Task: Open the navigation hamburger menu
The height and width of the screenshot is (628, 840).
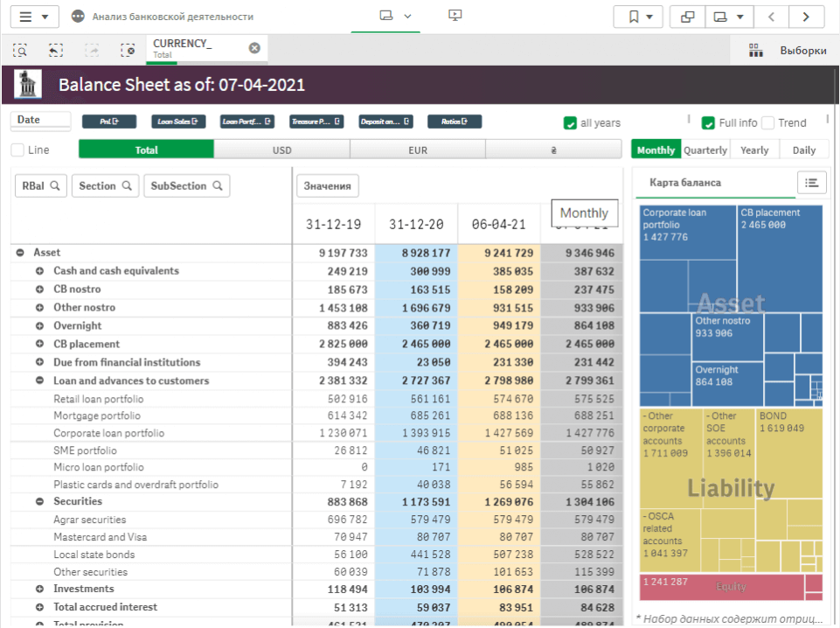Action: 35,17
